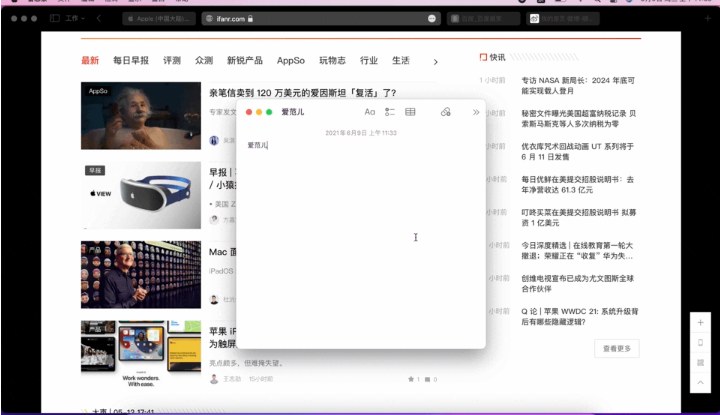Select the 最新 category tab
The height and width of the screenshot is (415, 720).
90,61
